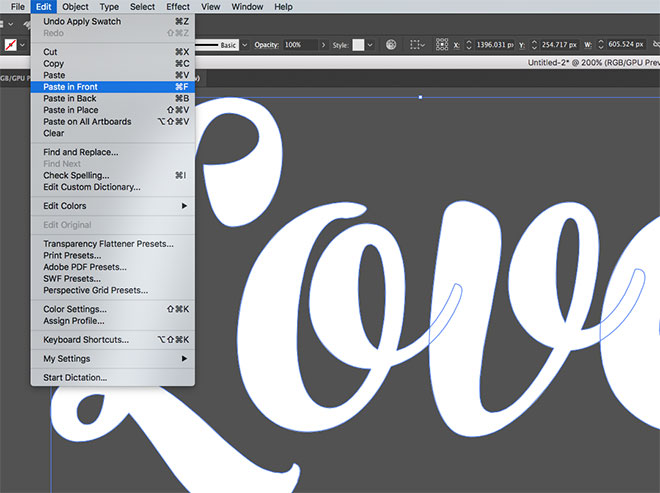Open the Basic brush definition dropdown

(244, 45)
